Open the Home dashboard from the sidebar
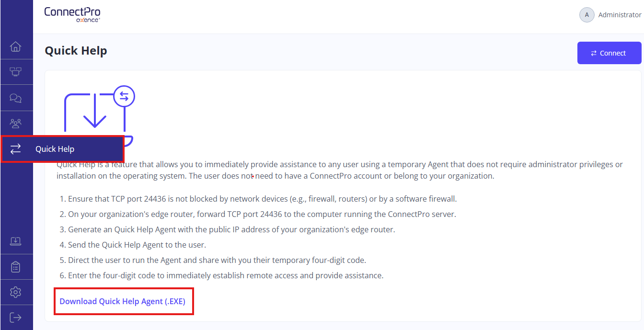Image resolution: width=644 pixels, height=330 pixels. [x=16, y=46]
